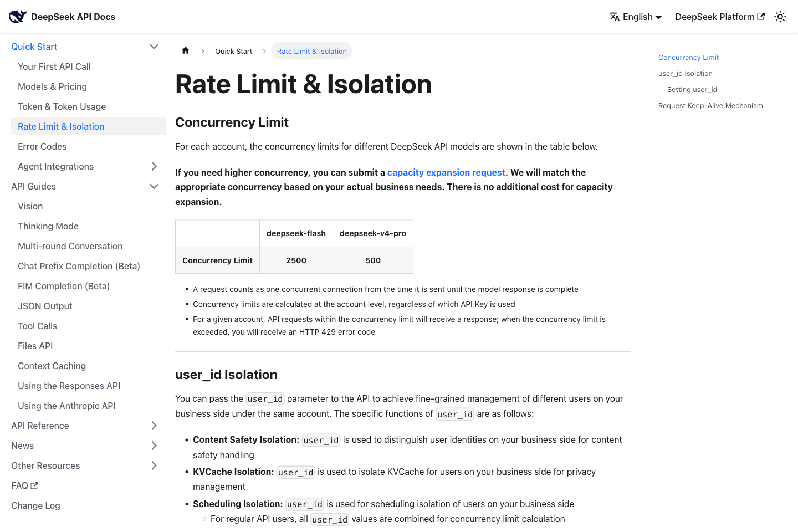This screenshot has height=532, width=798.
Task: Expand the Agent Integrations submenu chevron
Action: [154, 166]
